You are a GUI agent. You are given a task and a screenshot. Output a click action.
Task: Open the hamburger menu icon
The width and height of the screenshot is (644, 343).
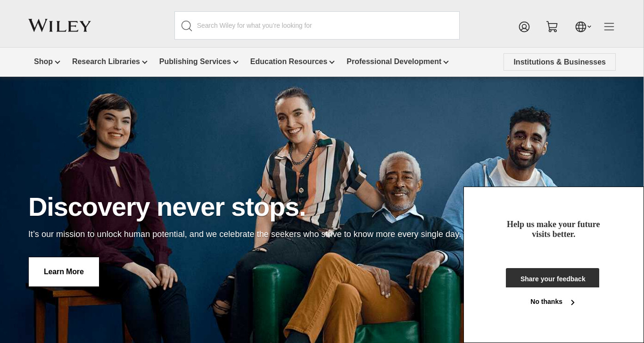point(609,27)
